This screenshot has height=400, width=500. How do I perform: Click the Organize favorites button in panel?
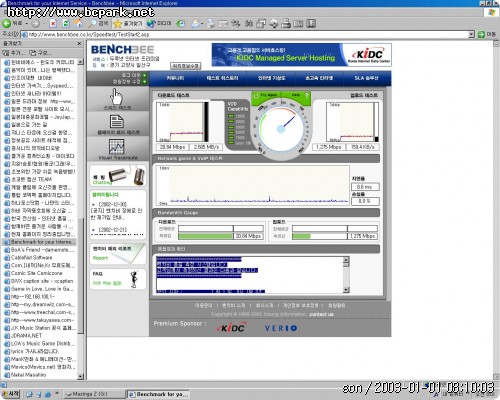tap(40, 53)
